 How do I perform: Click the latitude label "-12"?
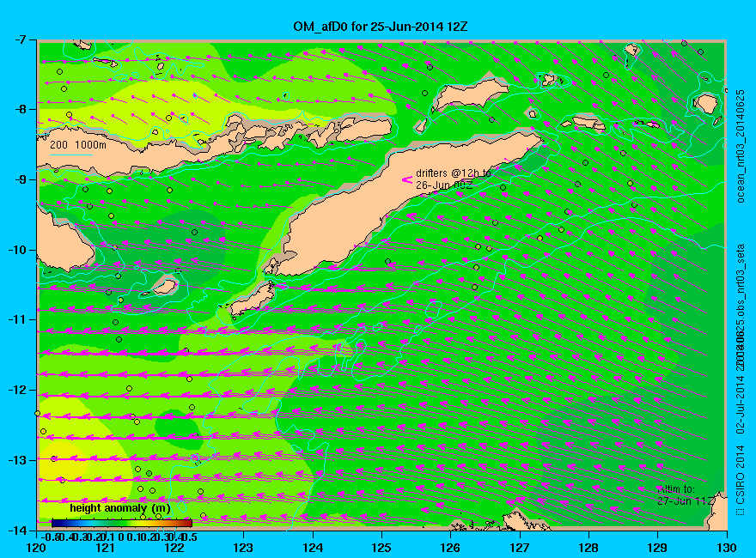pos(16,390)
